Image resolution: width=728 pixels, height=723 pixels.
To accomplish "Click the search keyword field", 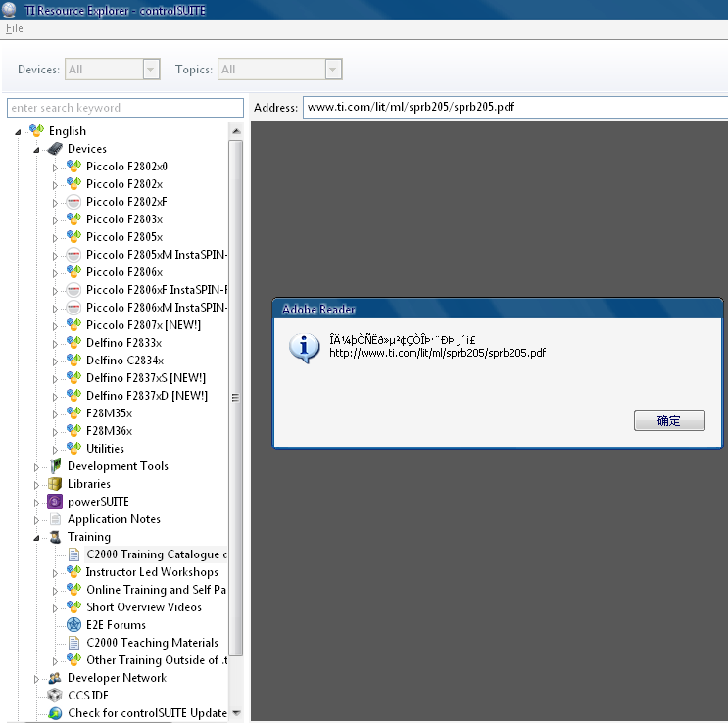I will pos(125,108).
